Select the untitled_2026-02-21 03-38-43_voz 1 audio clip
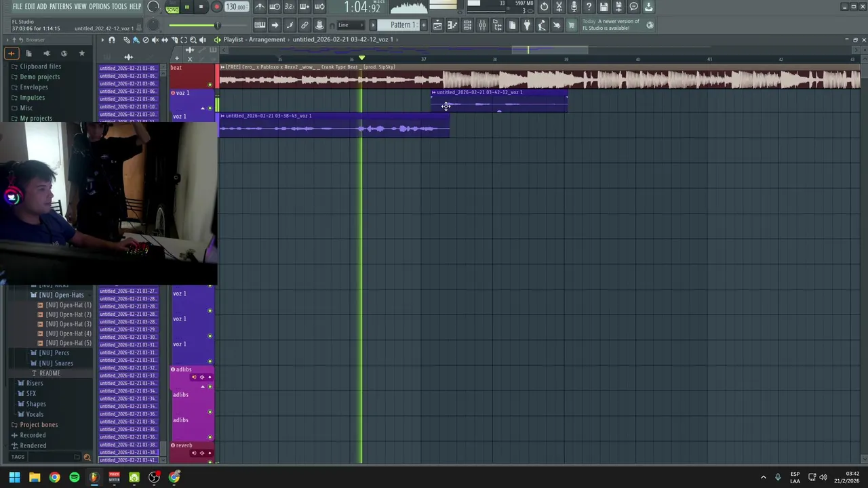 pos(334,125)
